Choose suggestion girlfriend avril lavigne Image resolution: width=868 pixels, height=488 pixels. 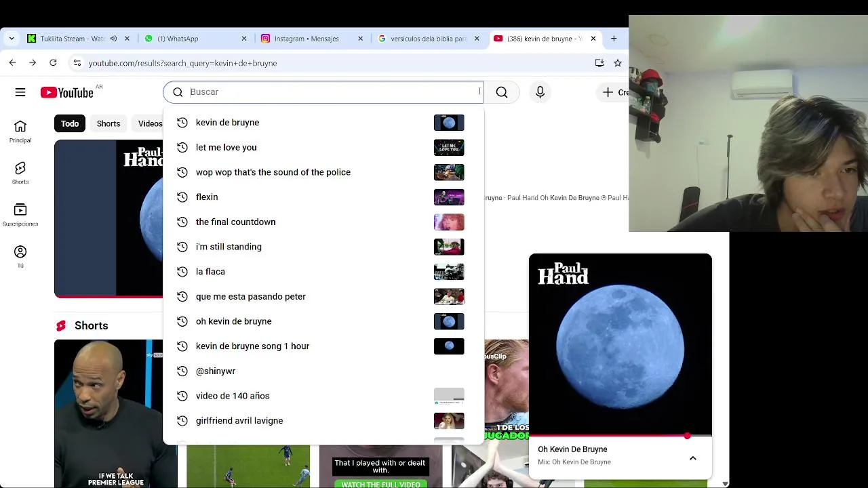pos(323,421)
